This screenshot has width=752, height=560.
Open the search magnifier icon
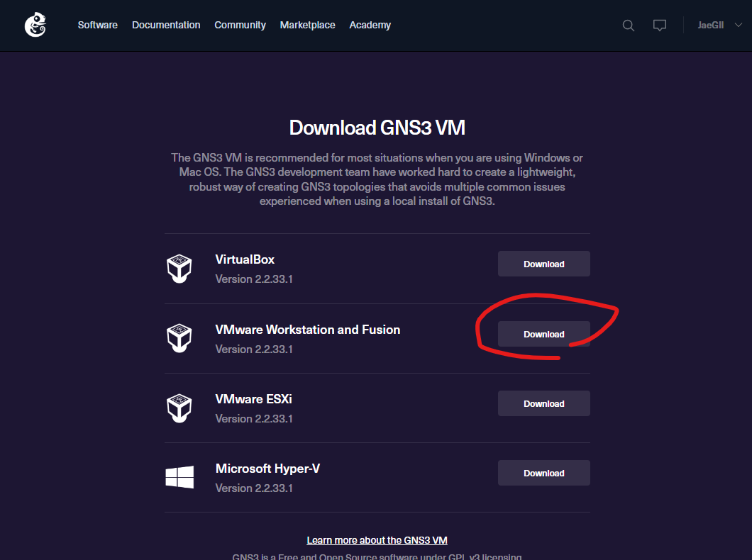tap(629, 26)
